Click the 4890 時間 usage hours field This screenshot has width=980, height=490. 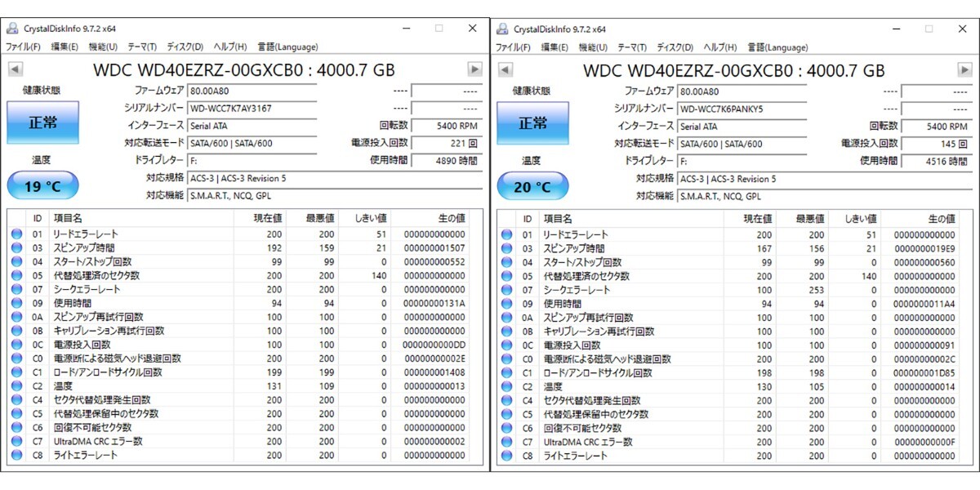pos(446,161)
